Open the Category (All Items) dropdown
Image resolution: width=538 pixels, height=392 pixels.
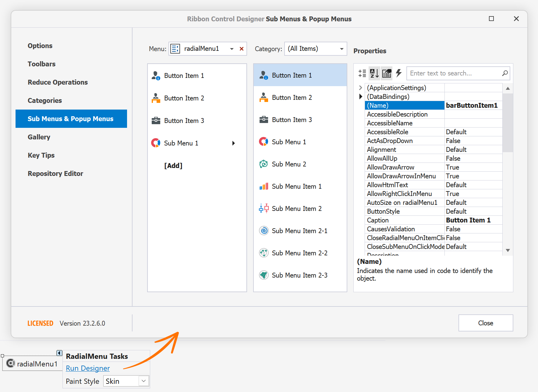342,49
